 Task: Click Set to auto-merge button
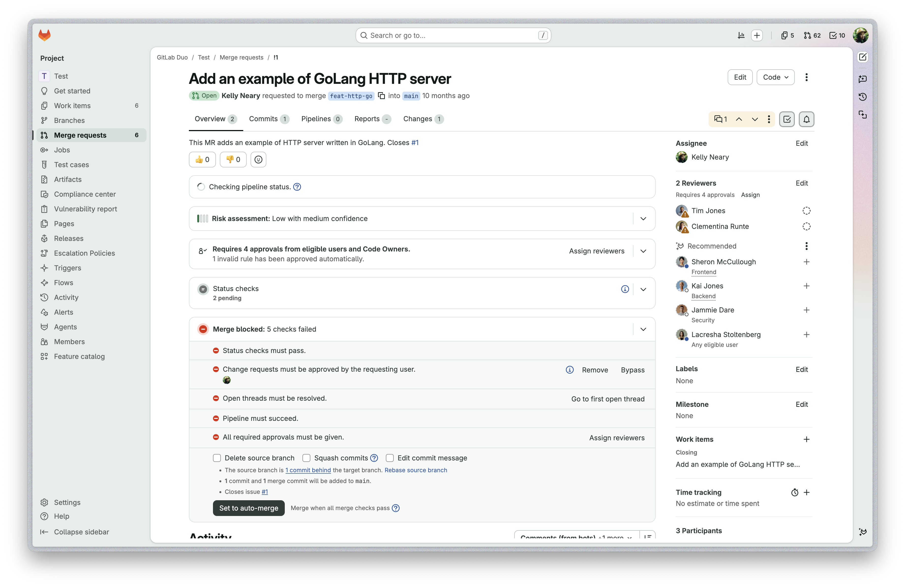tap(249, 508)
